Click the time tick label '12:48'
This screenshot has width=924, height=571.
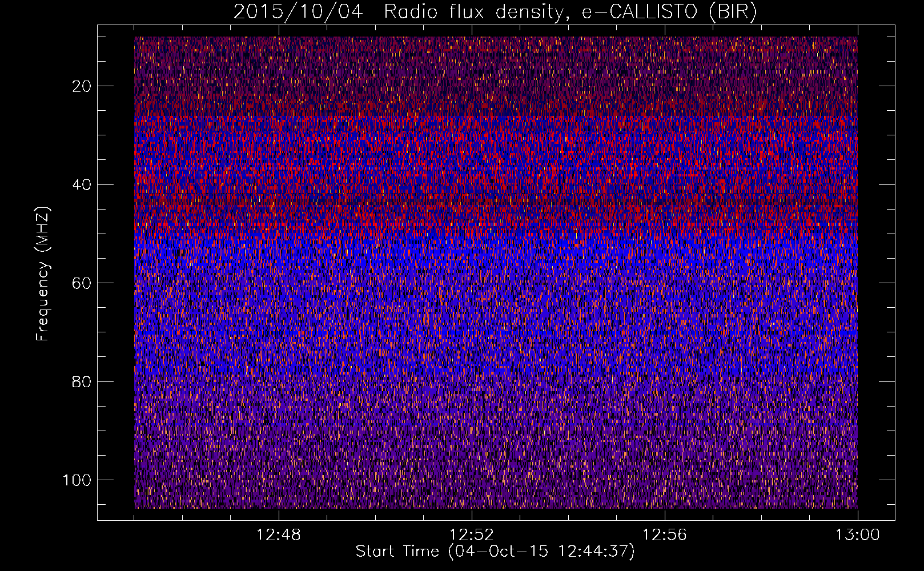279,535
